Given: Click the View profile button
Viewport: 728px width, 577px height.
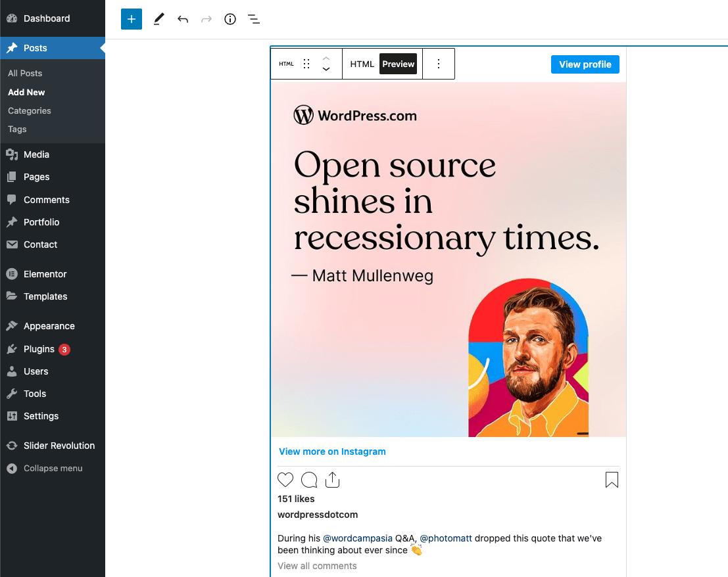Looking at the screenshot, I should point(585,64).
